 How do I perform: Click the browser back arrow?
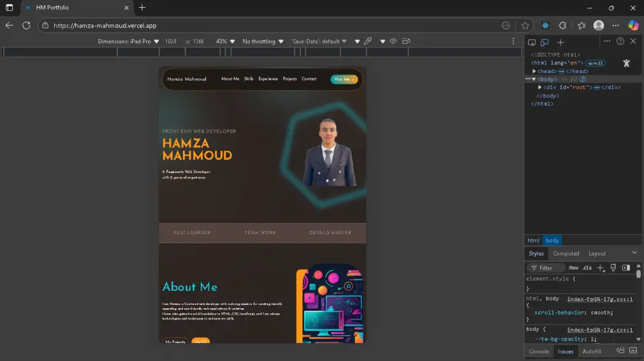[10, 26]
